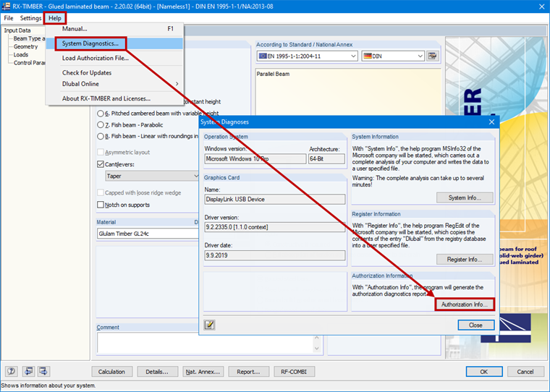Click the Driver version field

click(x=275, y=227)
